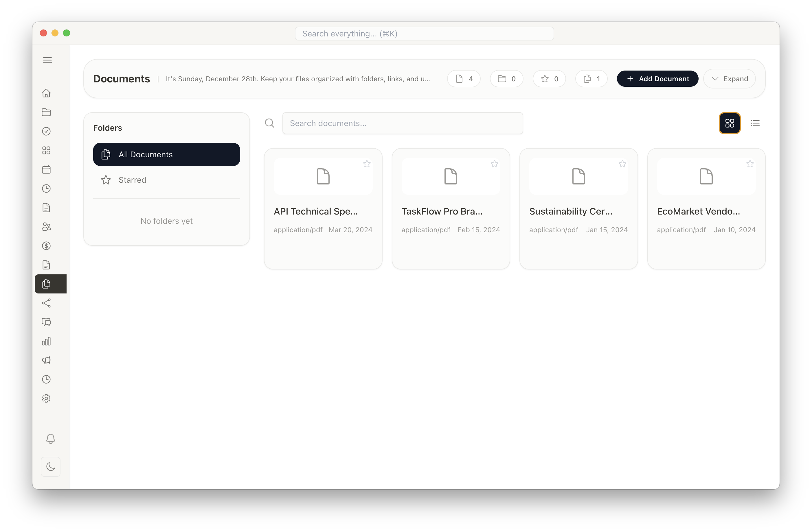The image size is (812, 532).
Task: Open the settings gear icon
Action: (46, 398)
